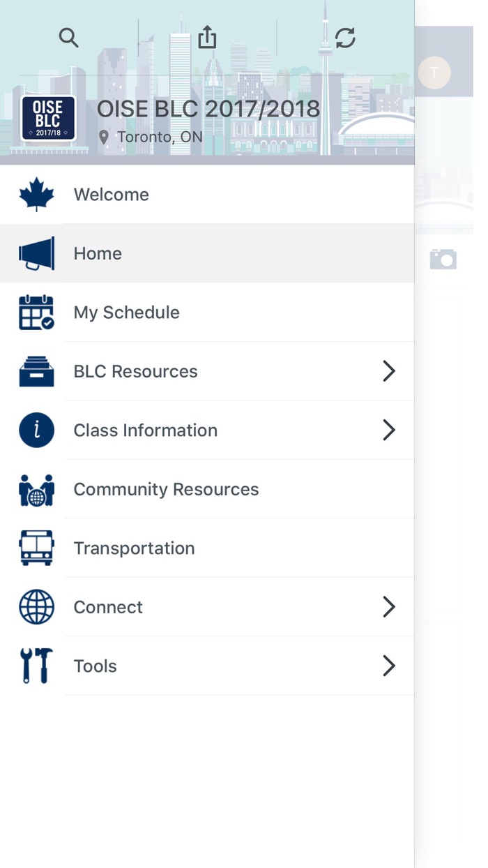Image resolution: width=488 pixels, height=868 pixels.
Task: Click the blue info circle icon
Action: point(36,431)
